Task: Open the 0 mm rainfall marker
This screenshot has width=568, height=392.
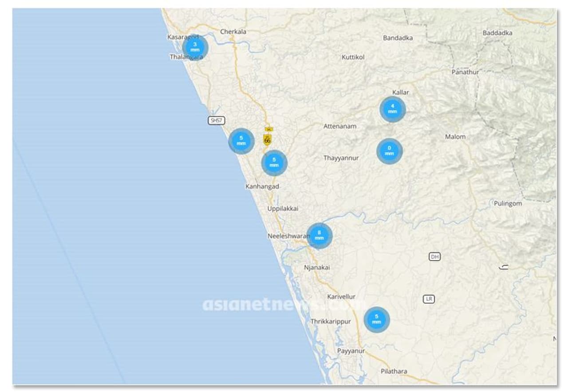Action: pos(389,151)
